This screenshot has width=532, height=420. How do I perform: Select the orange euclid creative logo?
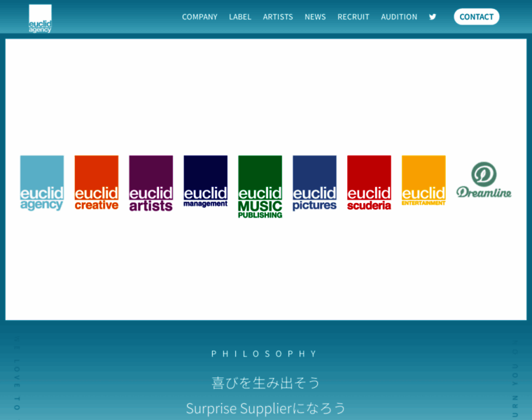click(97, 183)
